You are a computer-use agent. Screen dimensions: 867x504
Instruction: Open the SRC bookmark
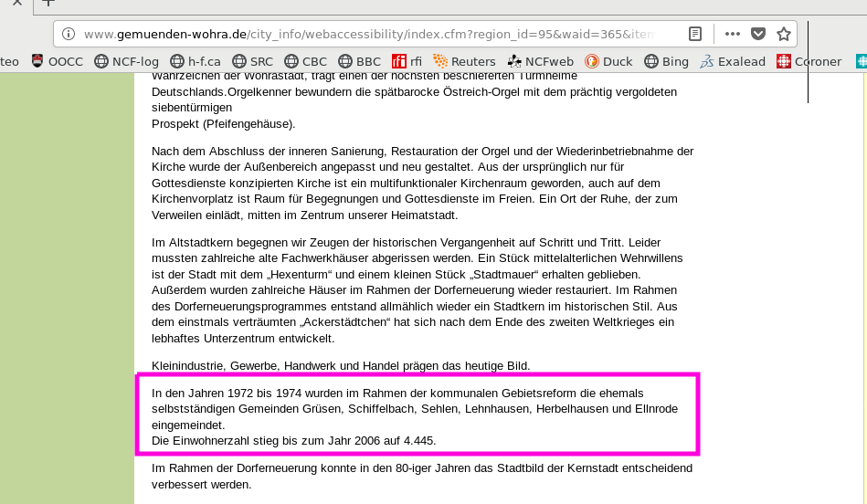point(253,61)
